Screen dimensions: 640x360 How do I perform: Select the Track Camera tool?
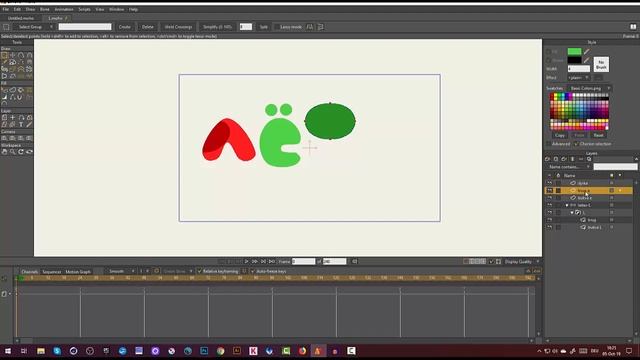click(x=4, y=138)
